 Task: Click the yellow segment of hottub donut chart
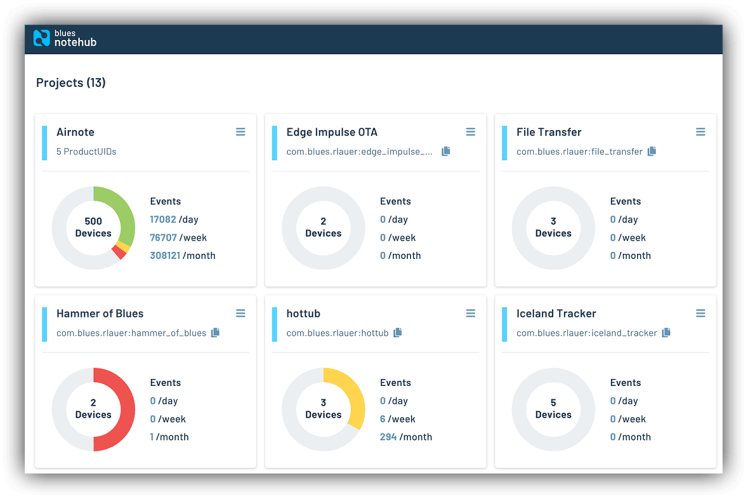[x=352, y=393]
